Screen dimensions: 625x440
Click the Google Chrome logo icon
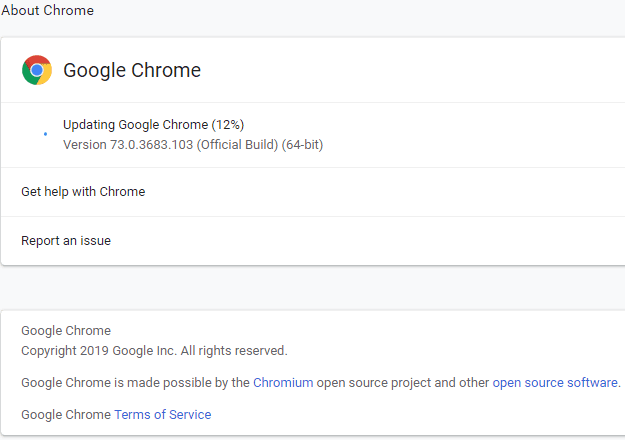pos(37,70)
